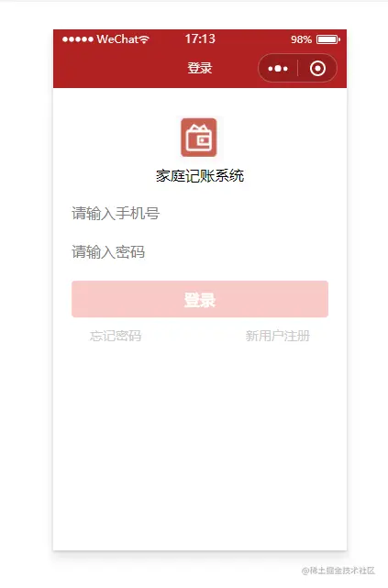
Task: Open the 忘记密码 forgot password link
Action: coord(116,336)
